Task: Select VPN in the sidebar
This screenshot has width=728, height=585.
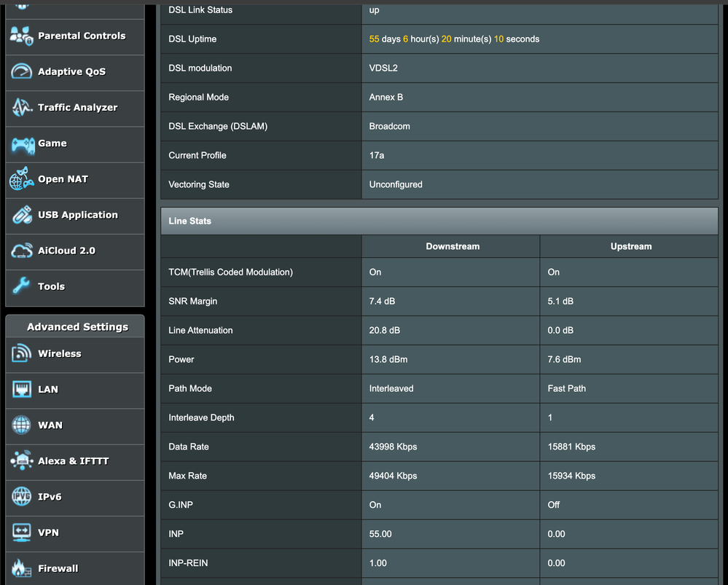Action: tap(48, 533)
